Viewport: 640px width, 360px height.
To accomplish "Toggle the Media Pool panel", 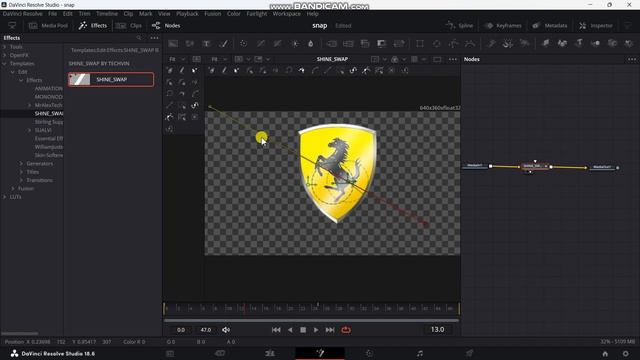I will click(x=48, y=25).
